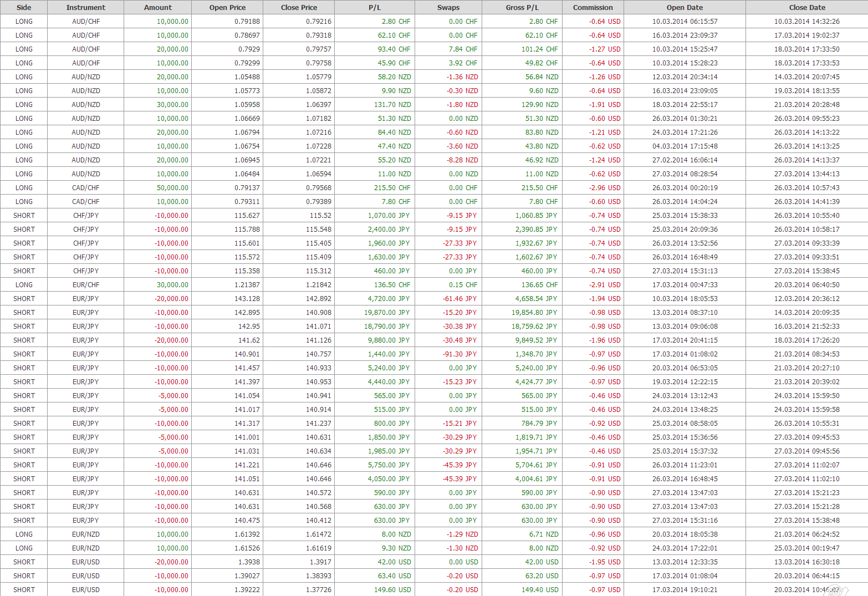The image size is (868, 596).
Task: Click the 50,000.00 amount cell
Action: click(x=172, y=188)
